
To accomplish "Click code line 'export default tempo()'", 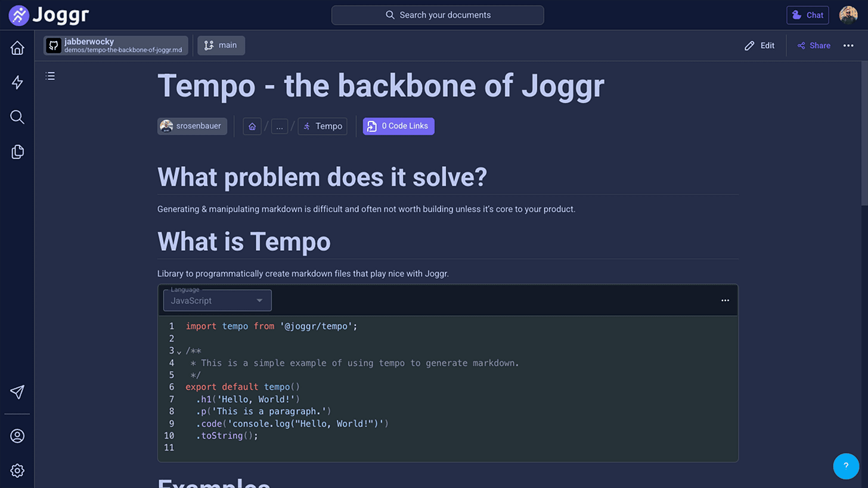I will point(243,387).
